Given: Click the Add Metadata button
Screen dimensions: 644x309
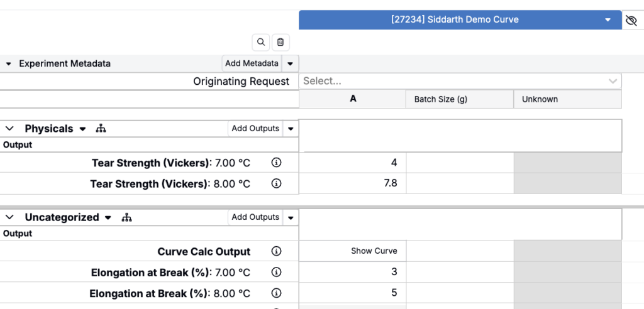Looking at the screenshot, I should click(x=252, y=63).
